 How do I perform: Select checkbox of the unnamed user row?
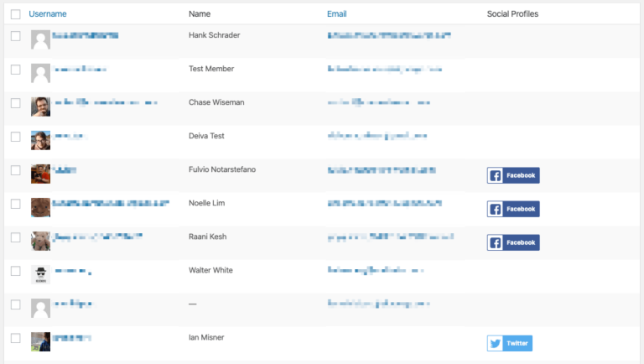pos(16,304)
